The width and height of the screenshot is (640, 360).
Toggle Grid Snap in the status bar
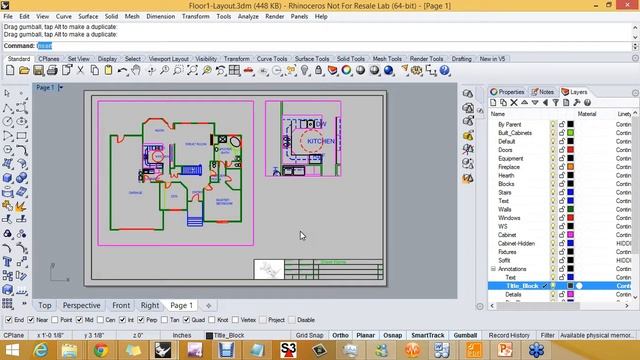(x=309, y=335)
